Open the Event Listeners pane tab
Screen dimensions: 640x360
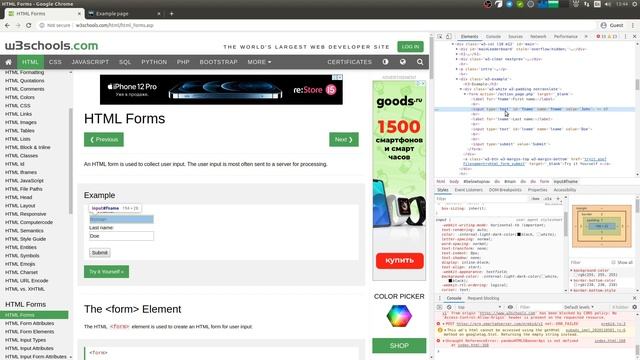tap(468, 190)
